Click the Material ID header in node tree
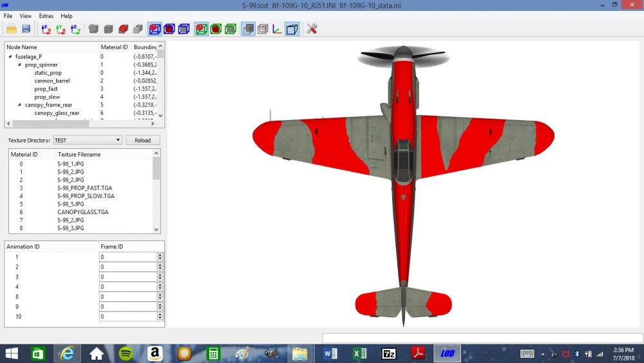This screenshot has width=644, height=363. (x=114, y=47)
